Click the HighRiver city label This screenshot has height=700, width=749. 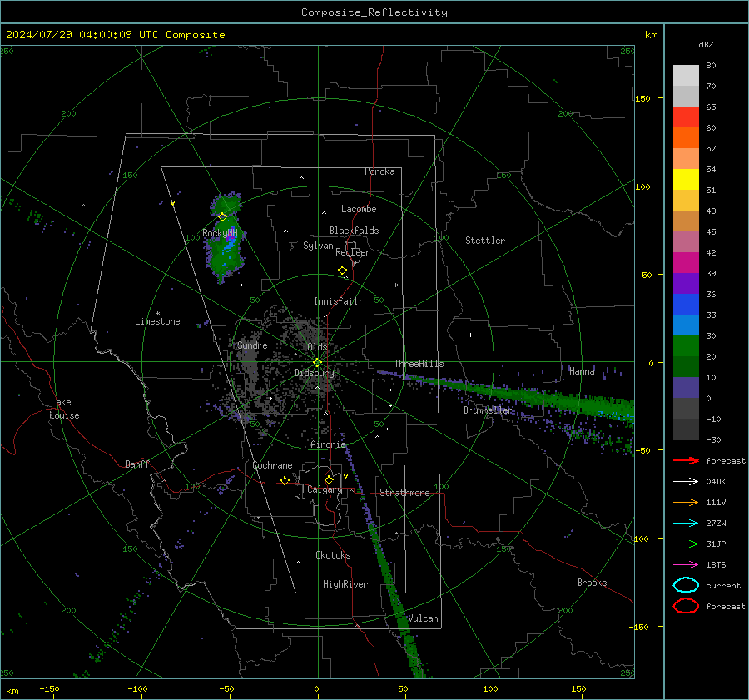(x=345, y=584)
